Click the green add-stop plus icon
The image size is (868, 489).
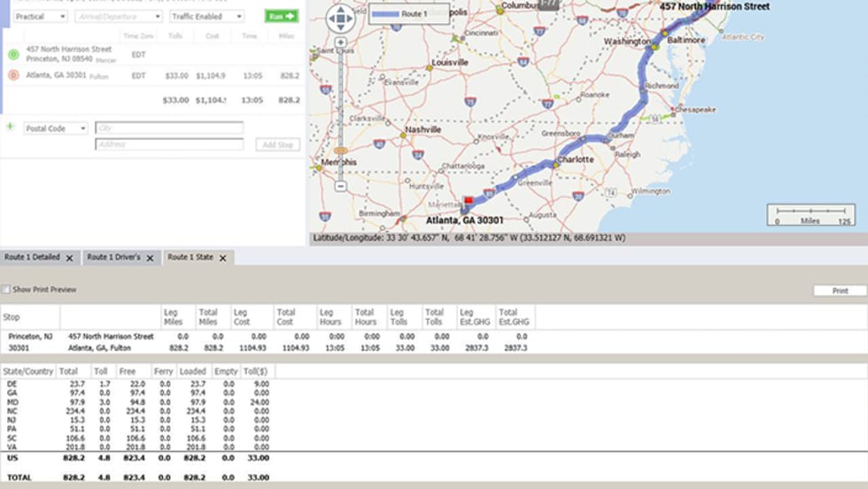pyautogui.click(x=11, y=127)
